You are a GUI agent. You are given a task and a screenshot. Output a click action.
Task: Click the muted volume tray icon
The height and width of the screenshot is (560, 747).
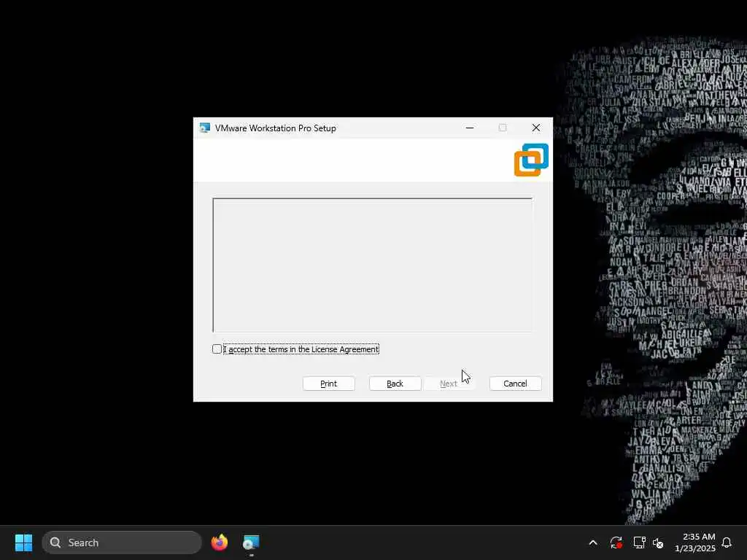659,542
